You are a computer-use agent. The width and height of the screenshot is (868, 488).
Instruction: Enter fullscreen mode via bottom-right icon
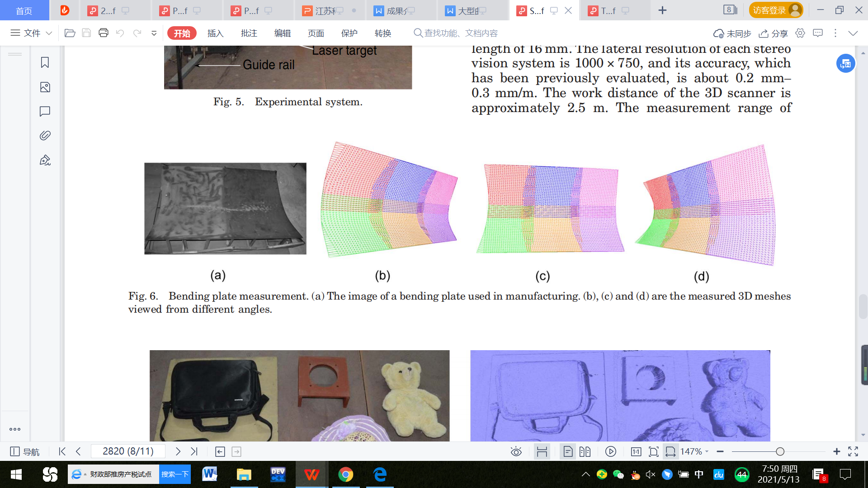[853, 451]
